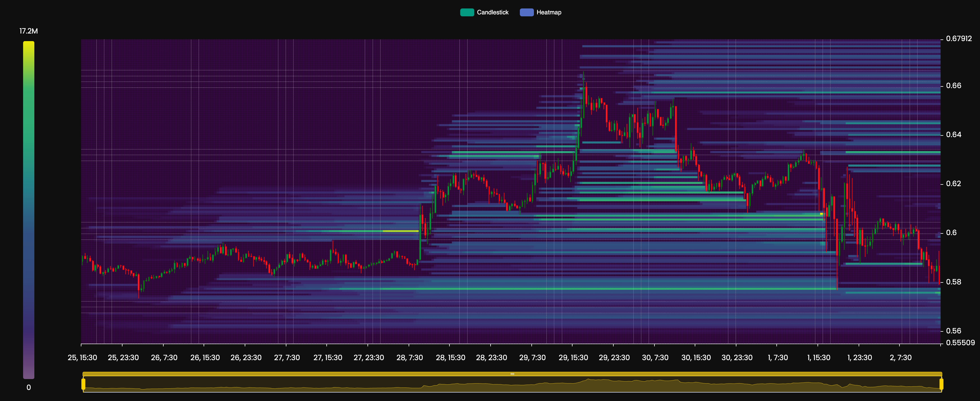
Task: Click the right handle of the zoom slider
Action: (941, 384)
